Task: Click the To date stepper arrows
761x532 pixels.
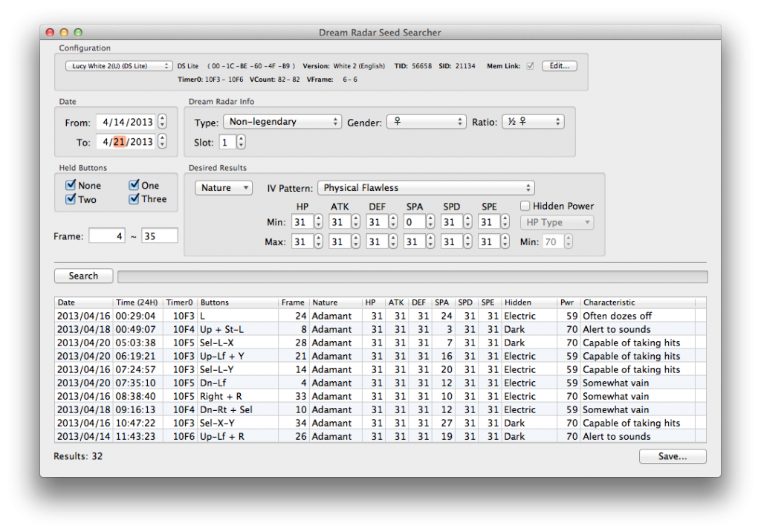Action: [162, 141]
